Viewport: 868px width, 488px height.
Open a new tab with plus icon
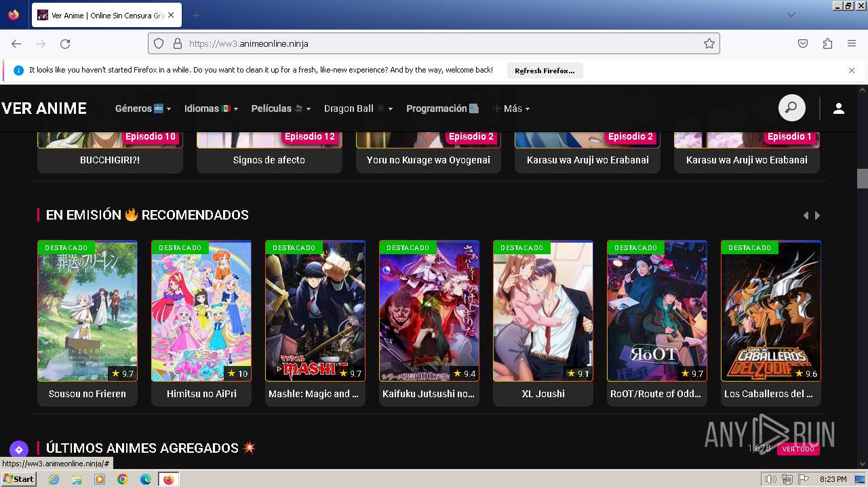196,15
